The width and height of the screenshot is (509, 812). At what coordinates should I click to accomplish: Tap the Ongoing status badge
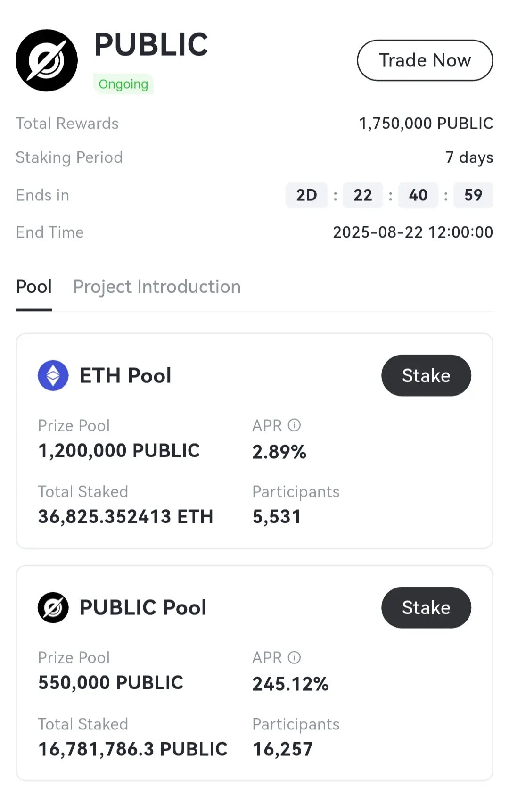point(123,84)
